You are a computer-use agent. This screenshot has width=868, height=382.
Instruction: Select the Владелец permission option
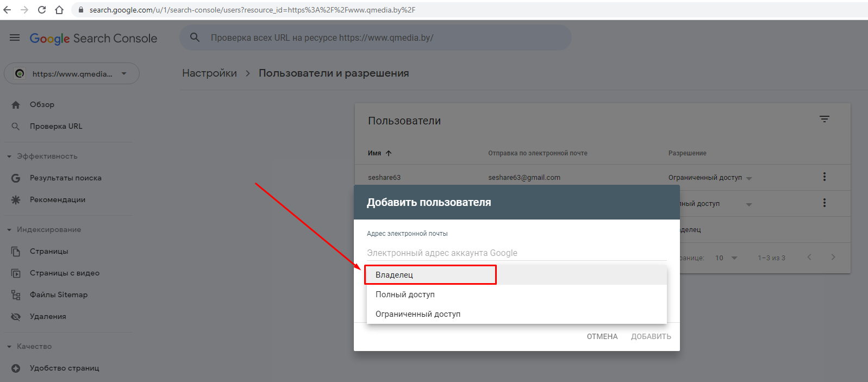(516, 275)
